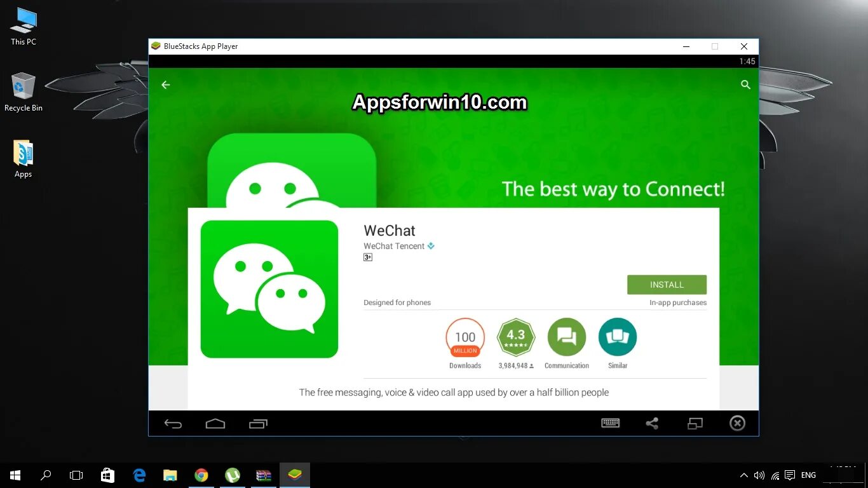The width and height of the screenshot is (868, 488).
Task: Show Similar apps icon
Action: pos(618,337)
